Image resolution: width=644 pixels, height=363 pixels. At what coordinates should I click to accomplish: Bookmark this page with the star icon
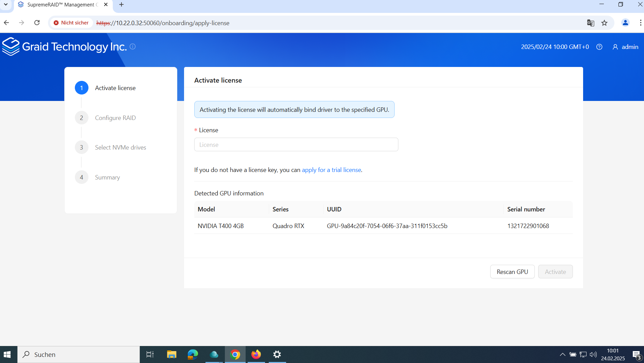605,23
